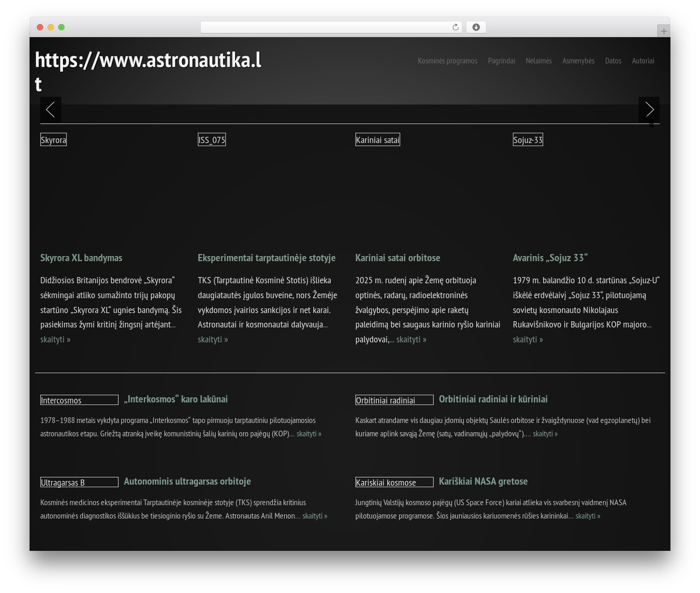This screenshot has height=593, width=700.
Task: Click skaityti under Skyrora XL article
Action: [x=55, y=339]
